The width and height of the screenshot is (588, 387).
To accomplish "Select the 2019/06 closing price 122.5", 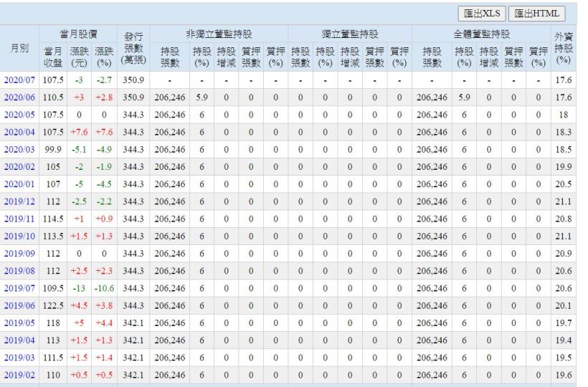I will pyautogui.click(x=53, y=306).
